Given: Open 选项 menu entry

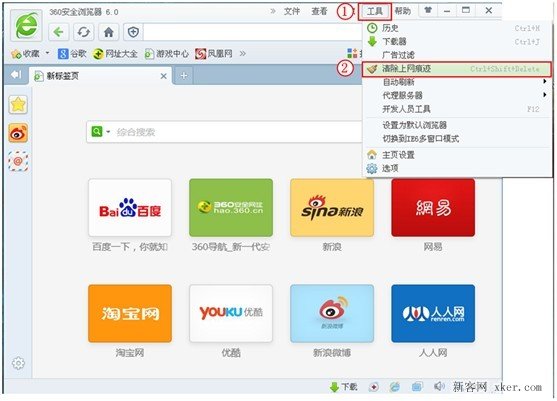Looking at the screenshot, I should [458, 168].
